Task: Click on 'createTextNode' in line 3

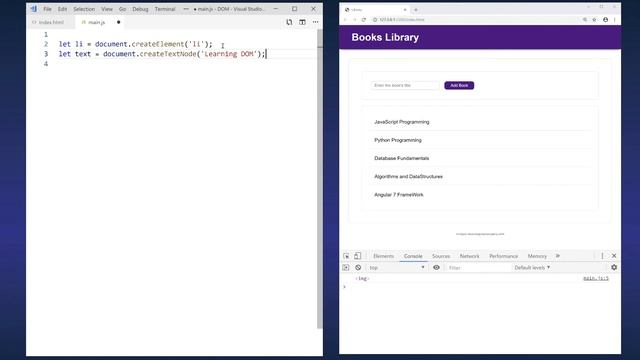Action: (168, 54)
